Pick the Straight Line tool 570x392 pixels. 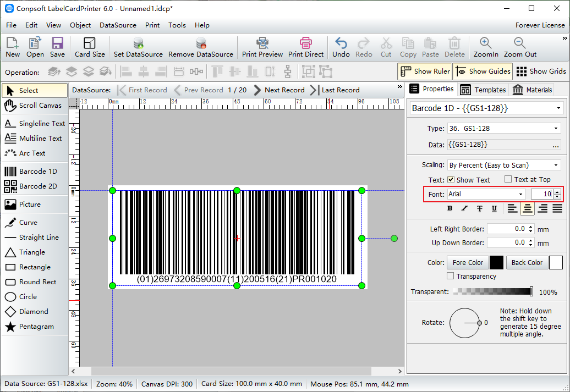[x=35, y=238]
